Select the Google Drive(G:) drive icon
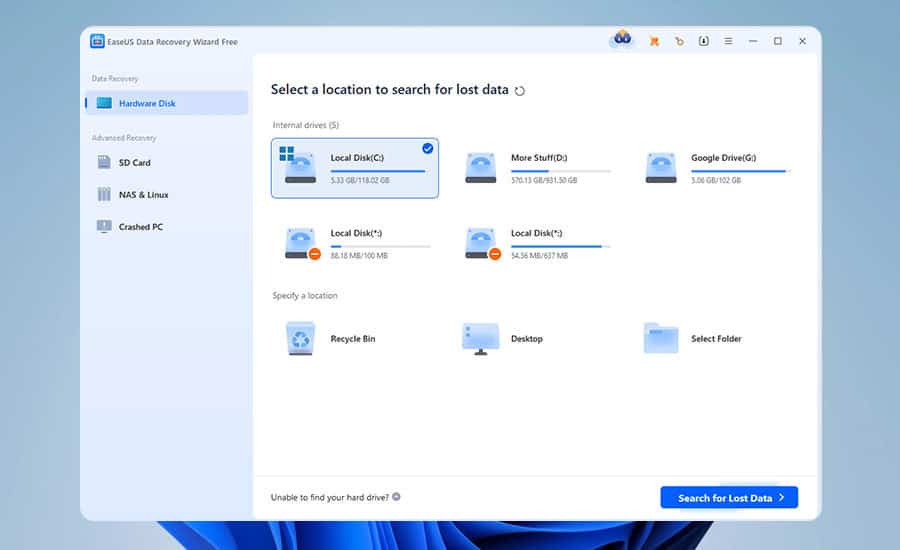This screenshot has width=900, height=550. (x=661, y=168)
